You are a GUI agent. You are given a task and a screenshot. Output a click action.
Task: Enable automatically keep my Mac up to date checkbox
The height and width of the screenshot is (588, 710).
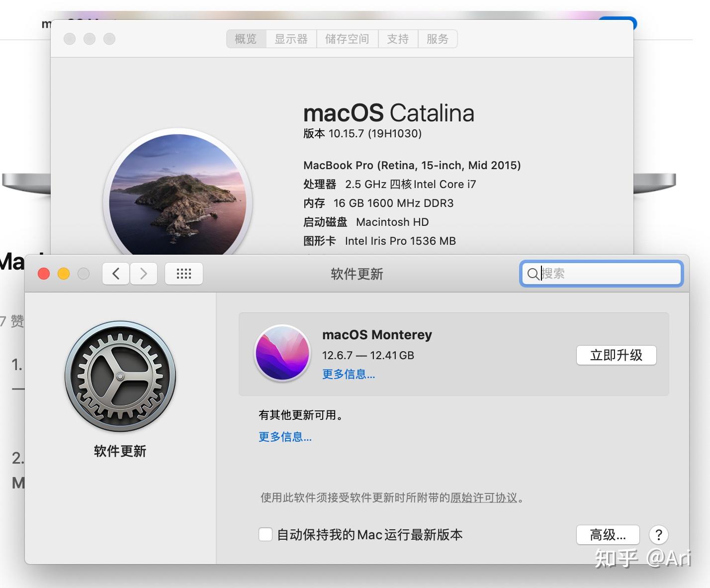[x=266, y=535]
